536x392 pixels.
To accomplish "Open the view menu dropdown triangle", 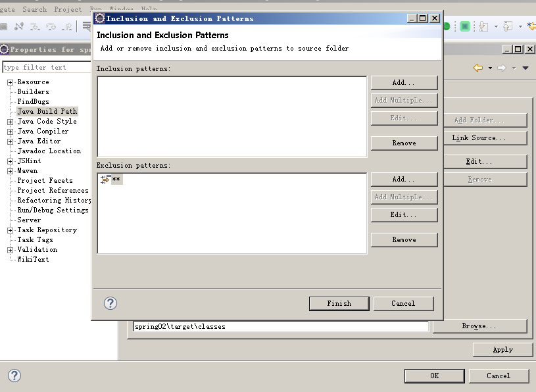I will [525, 68].
